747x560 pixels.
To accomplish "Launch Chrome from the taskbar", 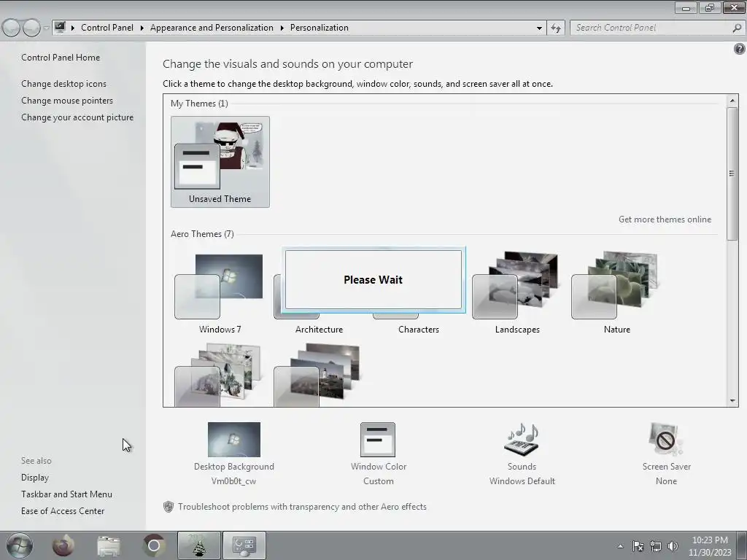I will (154, 545).
